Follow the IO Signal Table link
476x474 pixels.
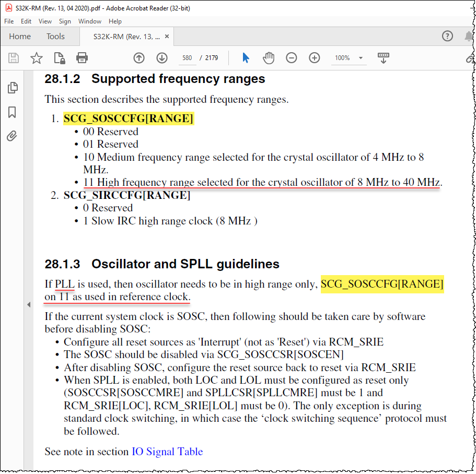pos(167,452)
